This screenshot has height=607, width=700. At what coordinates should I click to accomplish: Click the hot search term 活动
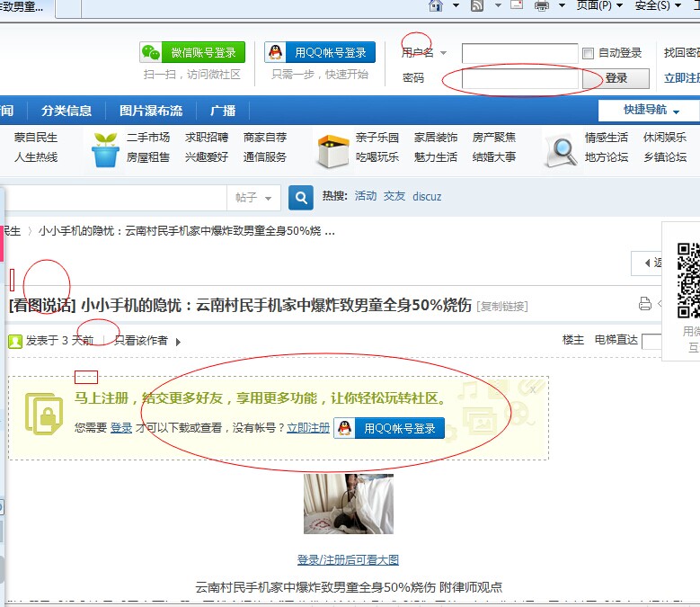[366, 196]
